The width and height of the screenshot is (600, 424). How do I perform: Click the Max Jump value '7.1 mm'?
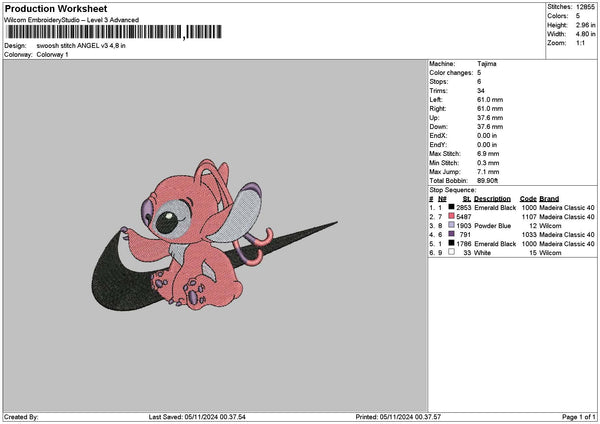(488, 172)
